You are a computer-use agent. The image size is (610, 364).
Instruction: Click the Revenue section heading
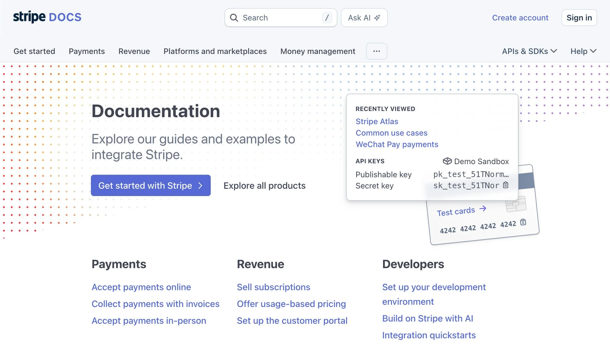260,264
